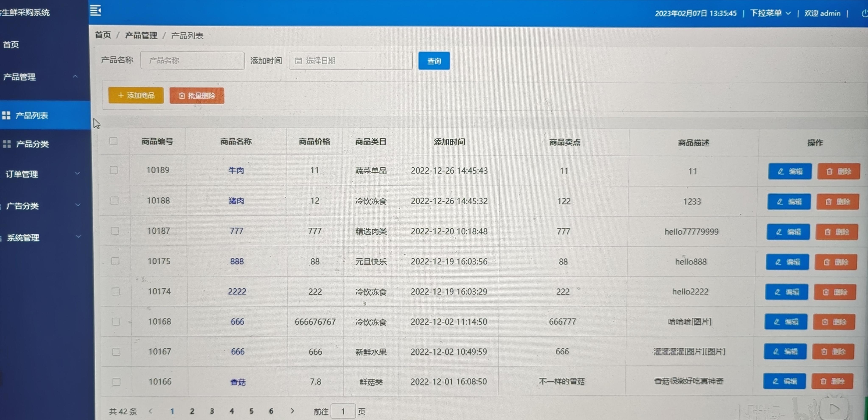868x420 pixels.
Task: Click 产品管理 in the breadcrumb
Action: point(141,35)
